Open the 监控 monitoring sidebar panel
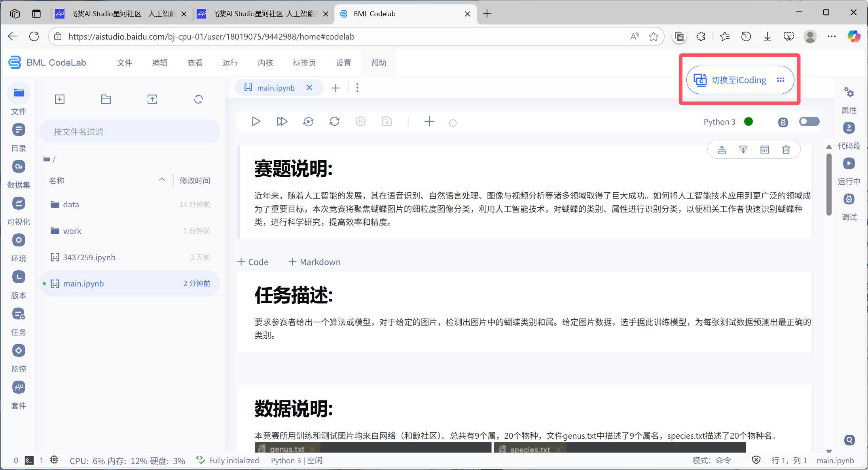 pyautogui.click(x=19, y=351)
